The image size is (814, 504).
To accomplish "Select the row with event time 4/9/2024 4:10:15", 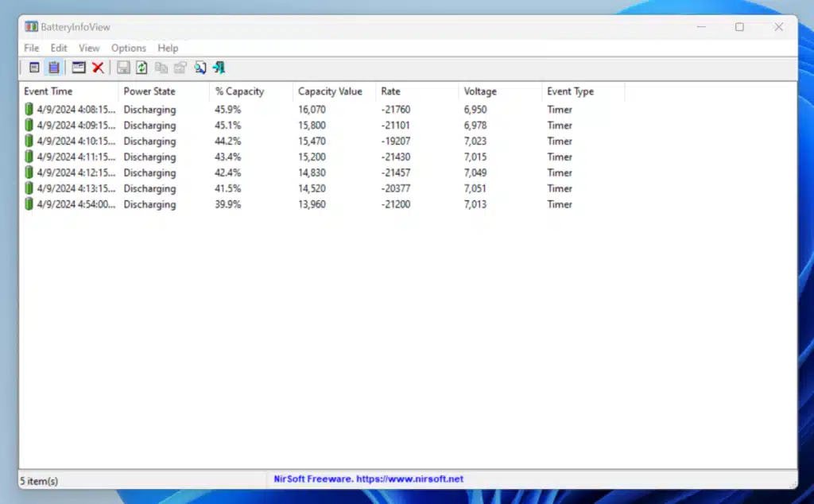I will [323, 142].
